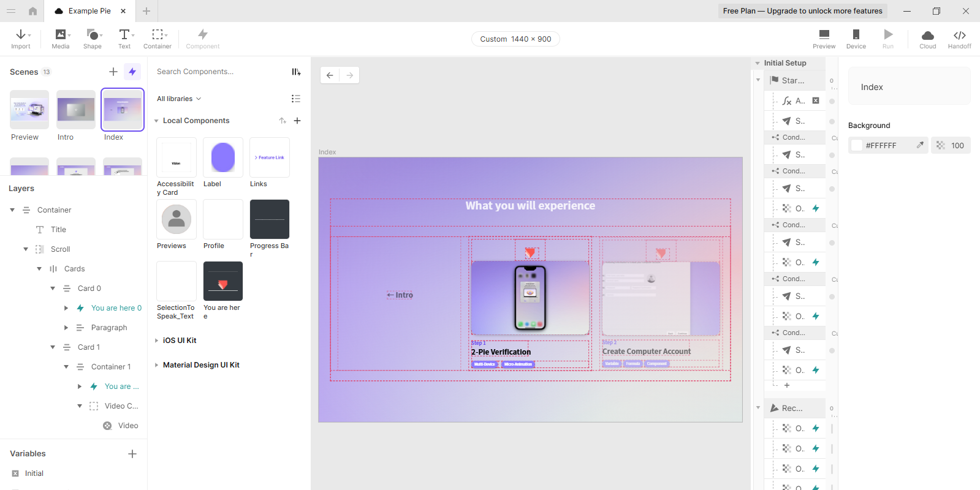Collapse the Initial Setup trigger group

pyautogui.click(x=758, y=63)
